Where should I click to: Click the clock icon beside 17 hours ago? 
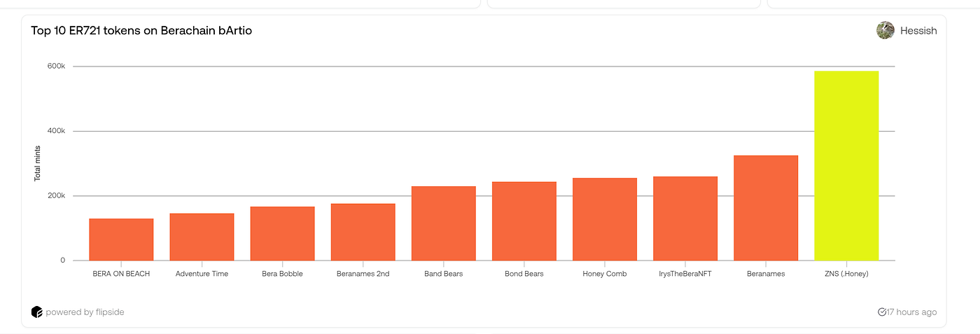(881, 312)
